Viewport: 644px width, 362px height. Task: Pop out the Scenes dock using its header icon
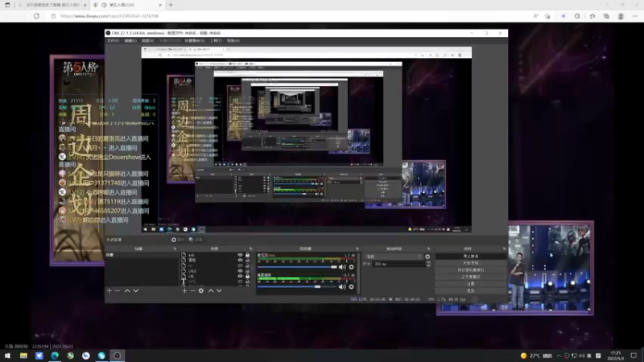coord(175,249)
